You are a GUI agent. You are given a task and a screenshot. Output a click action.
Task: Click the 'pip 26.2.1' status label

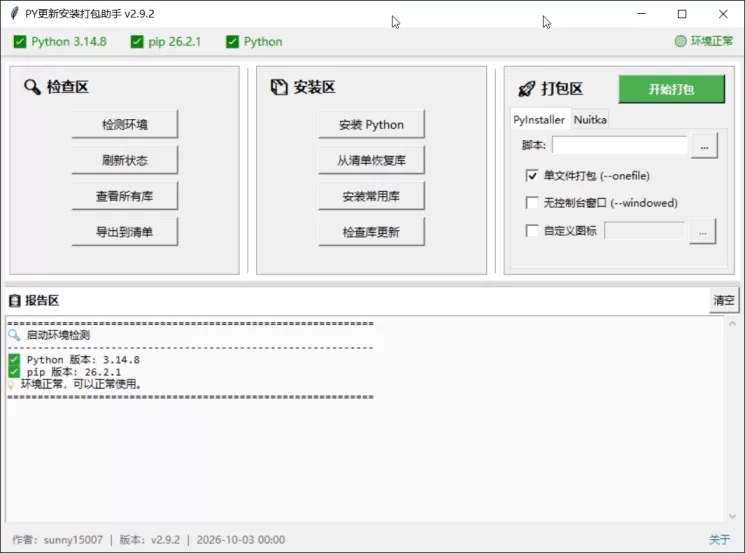tap(174, 42)
